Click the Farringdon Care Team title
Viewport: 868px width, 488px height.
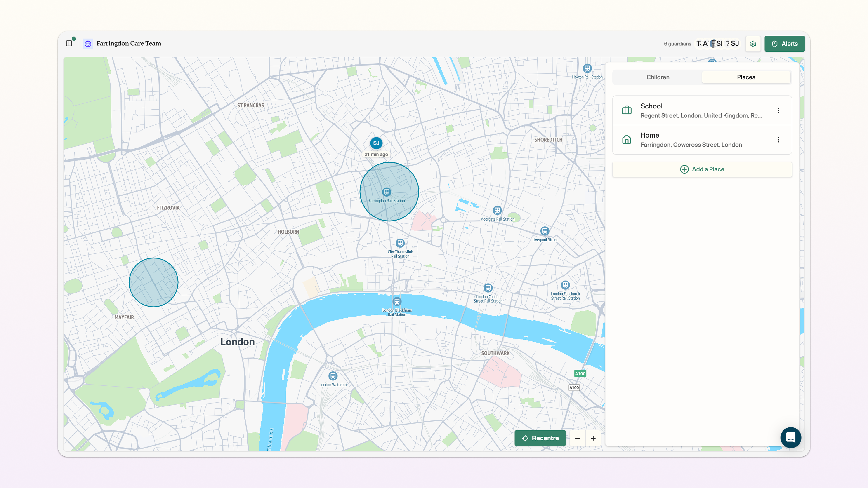coord(129,43)
